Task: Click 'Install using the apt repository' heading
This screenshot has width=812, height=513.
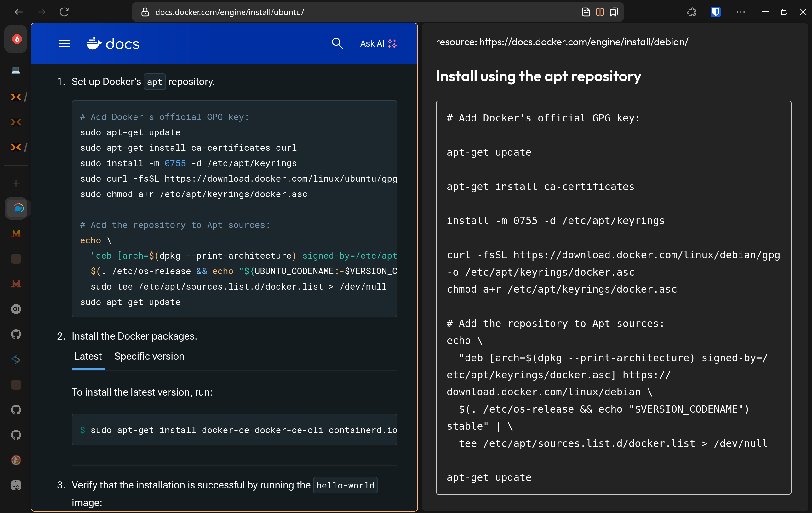Action: tap(539, 76)
